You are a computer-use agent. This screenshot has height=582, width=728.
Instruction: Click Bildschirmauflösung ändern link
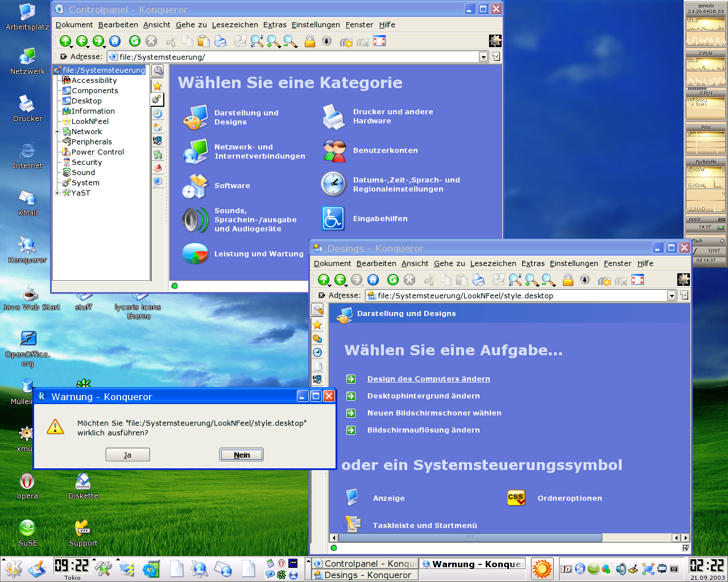(x=423, y=430)
